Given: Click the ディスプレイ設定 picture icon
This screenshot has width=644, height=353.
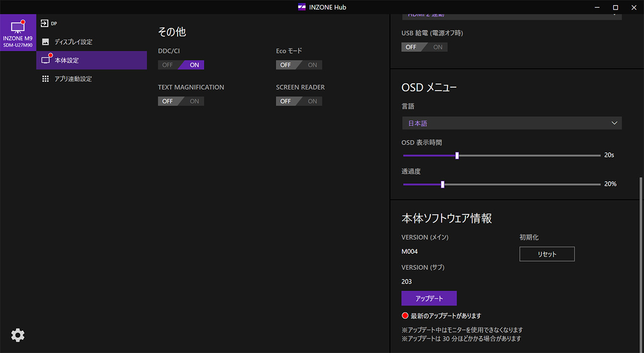Looking at the screenshot, I should (45, 42).
